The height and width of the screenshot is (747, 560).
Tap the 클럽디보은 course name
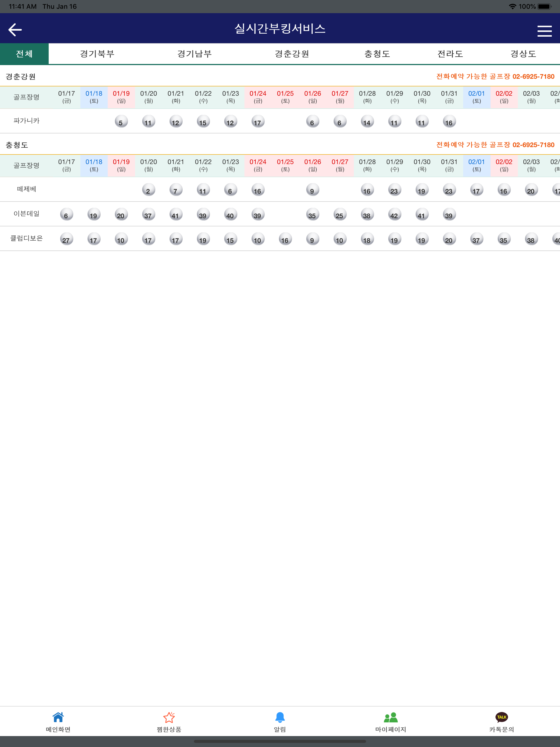(26, 238)
